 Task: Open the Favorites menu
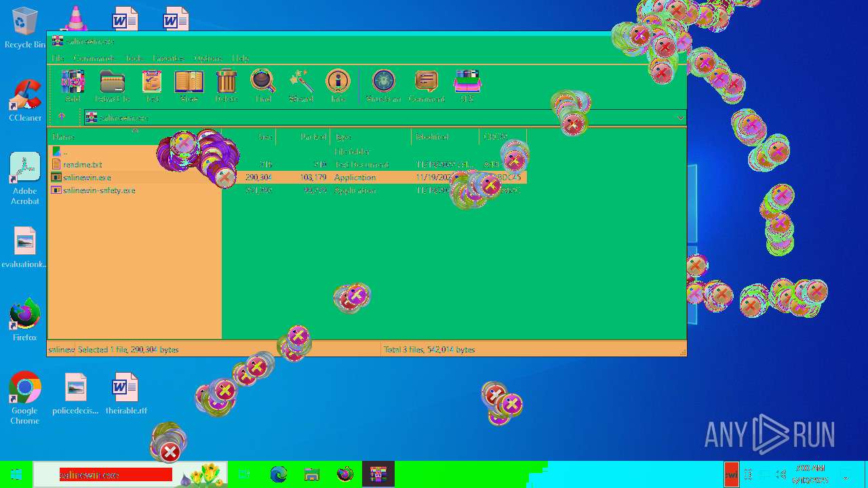point(168,58)
